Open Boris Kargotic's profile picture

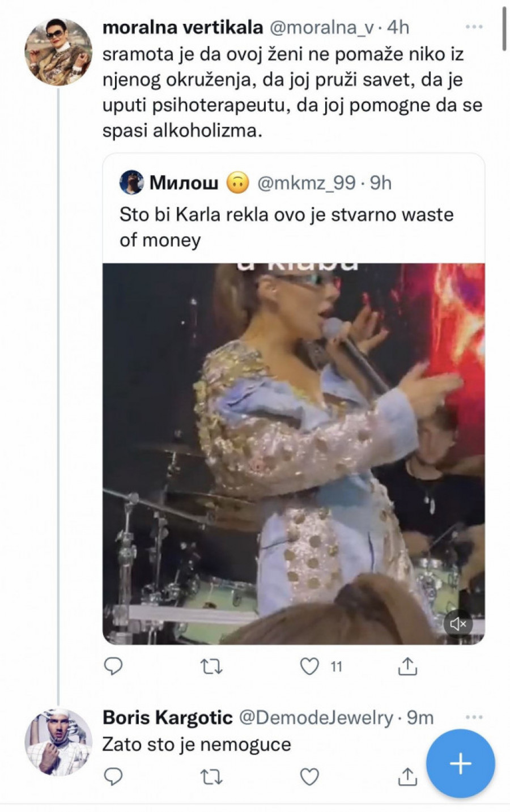[x=58, y=741]
